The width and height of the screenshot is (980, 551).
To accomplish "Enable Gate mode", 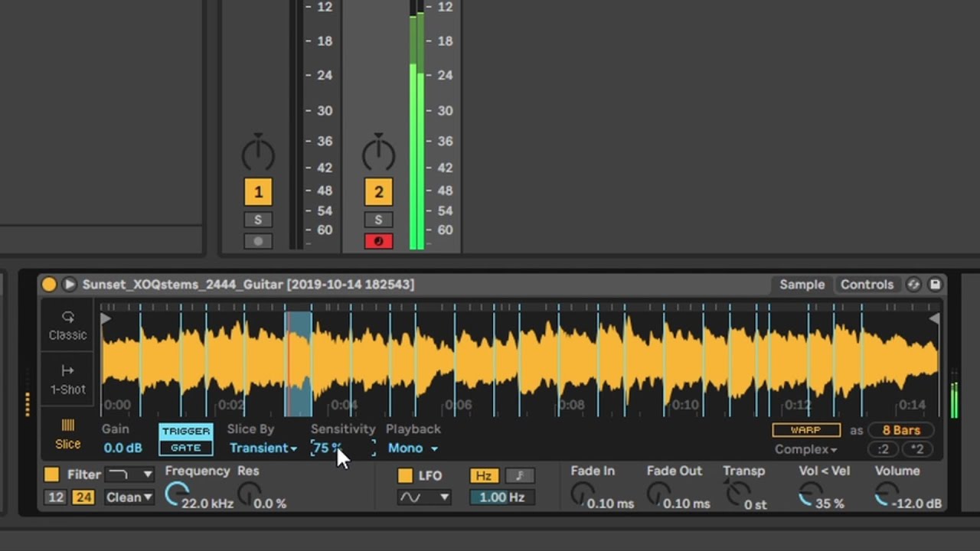I will pyautogui.click(x=185, y=448).
